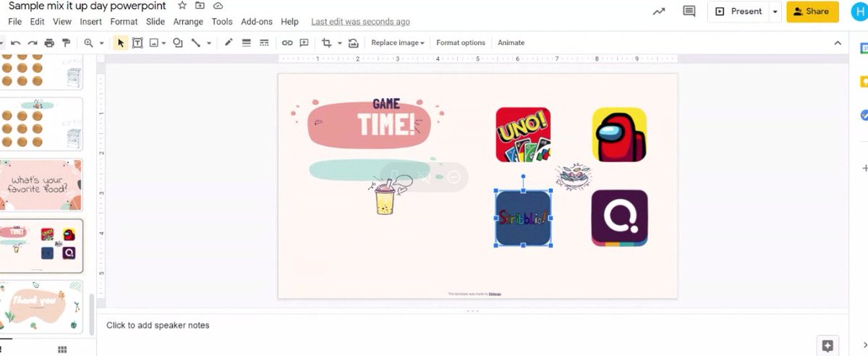
Task: Open the zoom level dropdown arrow
Action: 101,43
